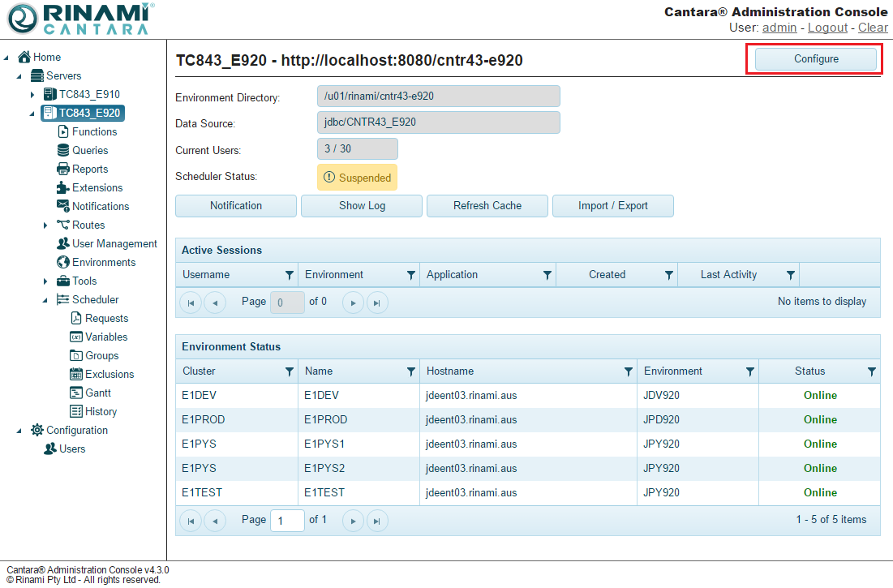Image resolution: width=893 pixels, height=588 pixels.
Task: Select User Management in the sidebar
Action: (x=114, y=243)
